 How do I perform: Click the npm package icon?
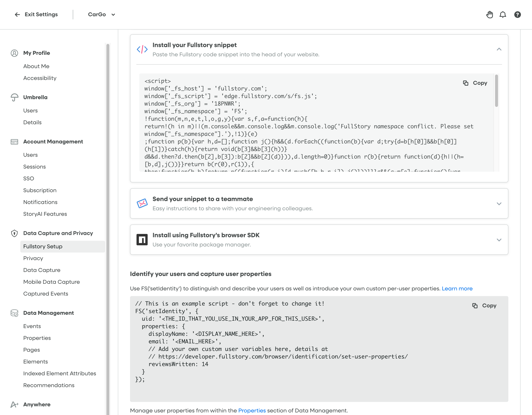click(142, 240)
